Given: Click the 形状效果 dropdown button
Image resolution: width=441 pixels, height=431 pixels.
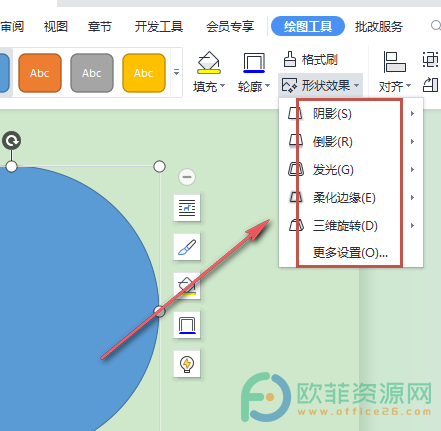Looking at the screenshot, I should [x=320, y=86].
